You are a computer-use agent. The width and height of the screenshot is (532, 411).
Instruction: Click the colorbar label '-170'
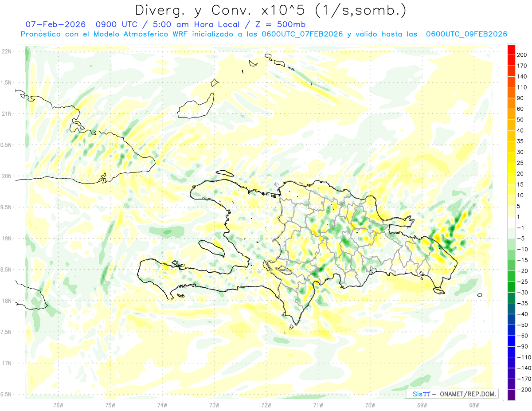524,379
